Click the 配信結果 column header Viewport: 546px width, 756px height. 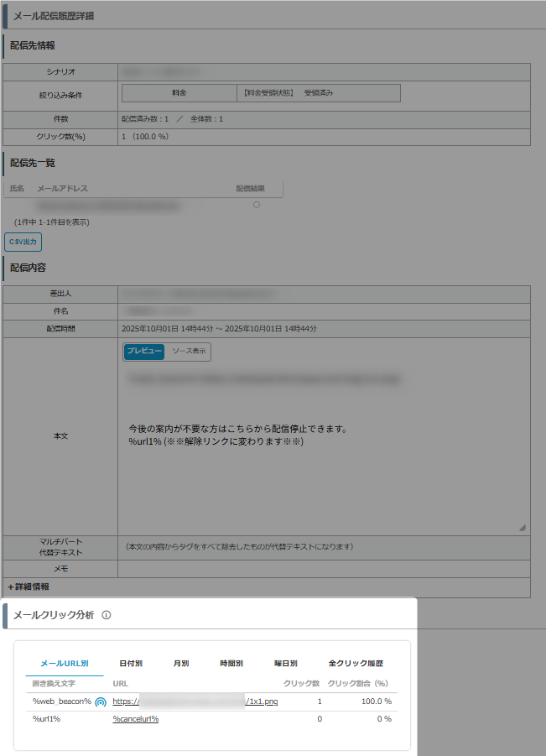(250, 189)
